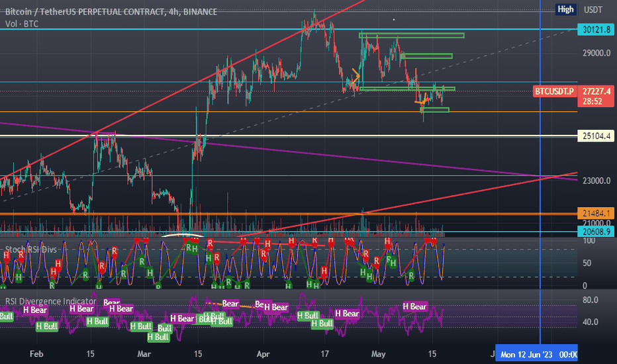Select the Vol · BTC indicator legend
The height and width of the screenshot is (364, 617).
(x=22, y=24)
